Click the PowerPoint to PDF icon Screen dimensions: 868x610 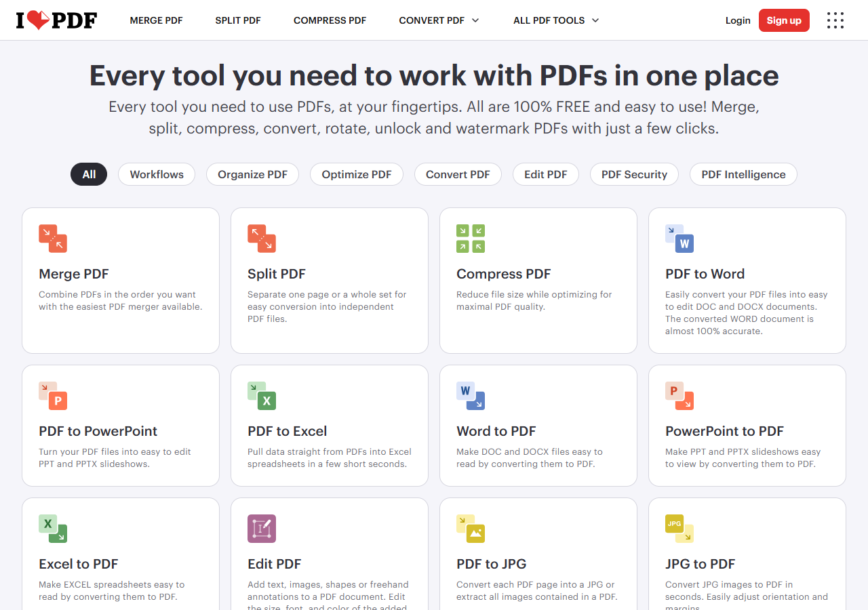(679, 396)
